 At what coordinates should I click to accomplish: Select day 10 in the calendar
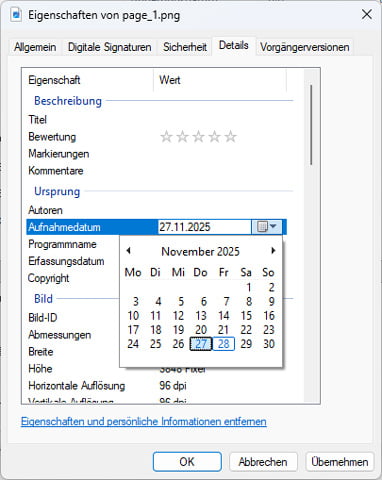[133, 316]
